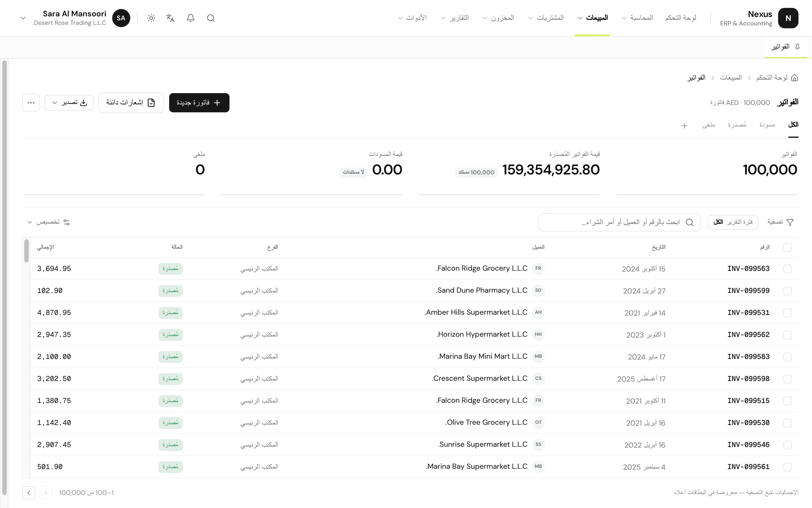Add a new view with plus icon

click(x=685, y=126)
